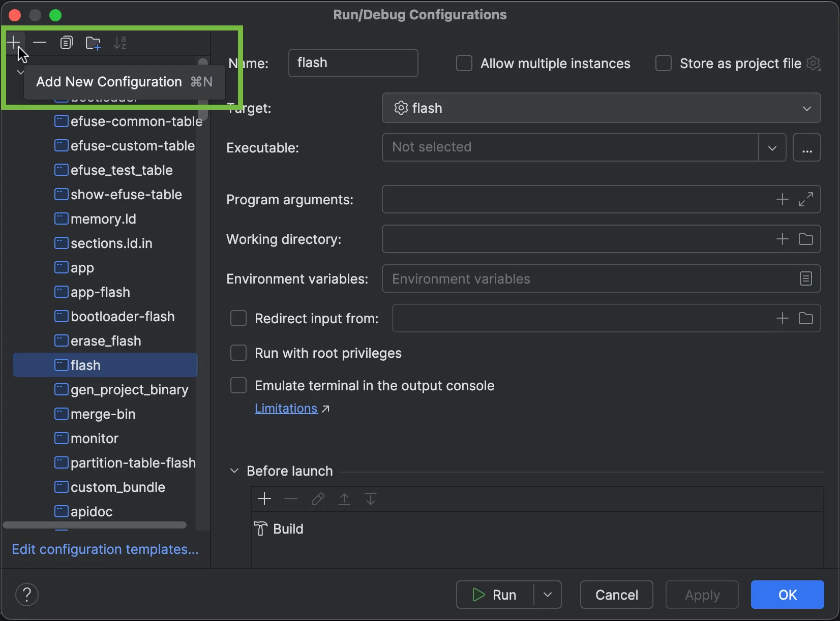
Task: Add a Before launch task
Action: click(x=264, y=499)
